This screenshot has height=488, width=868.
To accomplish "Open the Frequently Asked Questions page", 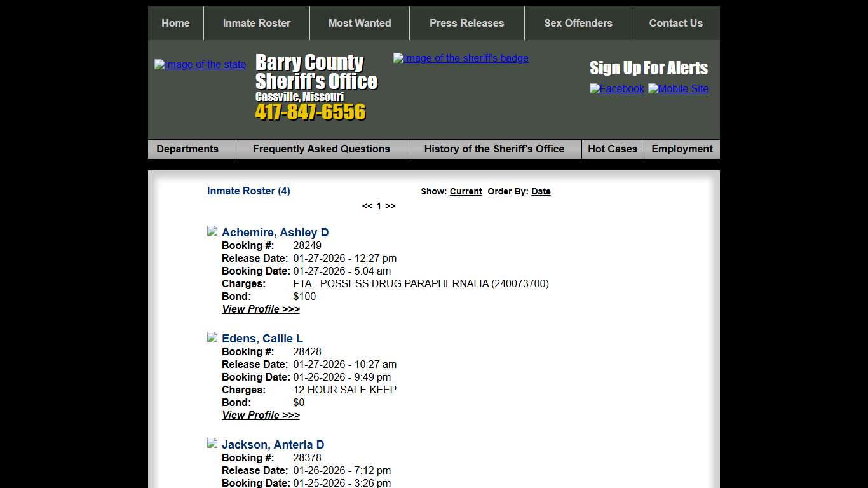I will click(322, 149).
